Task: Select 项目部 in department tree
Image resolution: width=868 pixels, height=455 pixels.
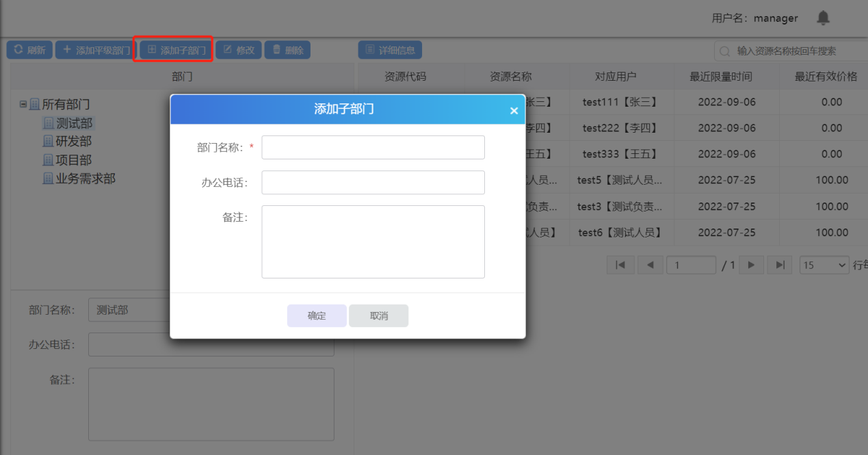Action: 73,159
